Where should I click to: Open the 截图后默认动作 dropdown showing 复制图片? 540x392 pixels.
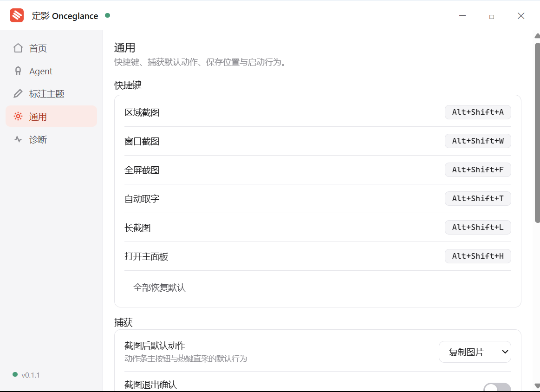[475, 352]
